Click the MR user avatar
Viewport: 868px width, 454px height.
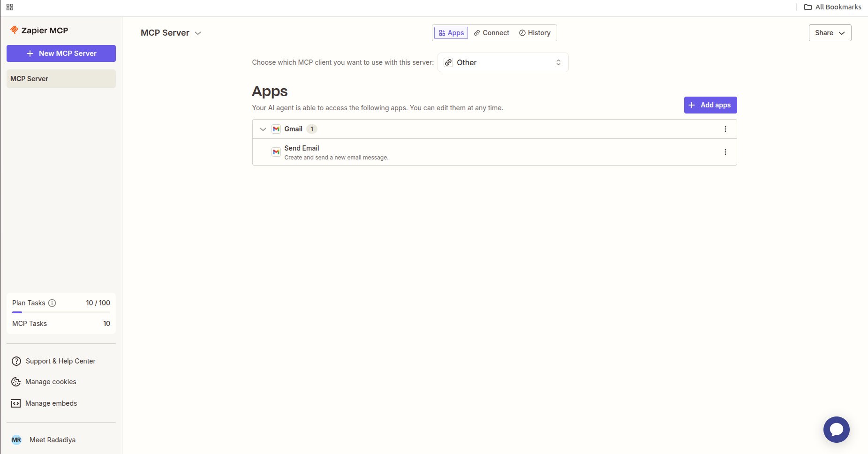(16, 440)
